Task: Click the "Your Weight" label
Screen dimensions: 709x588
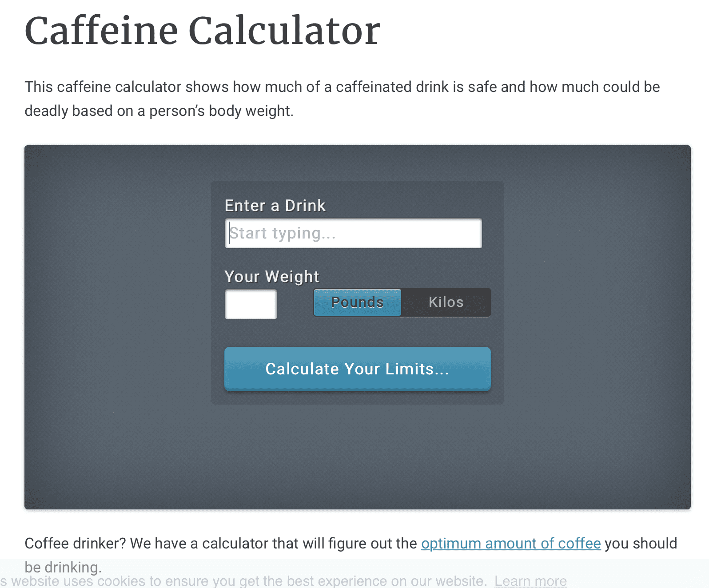Action: tap(272, 277)
